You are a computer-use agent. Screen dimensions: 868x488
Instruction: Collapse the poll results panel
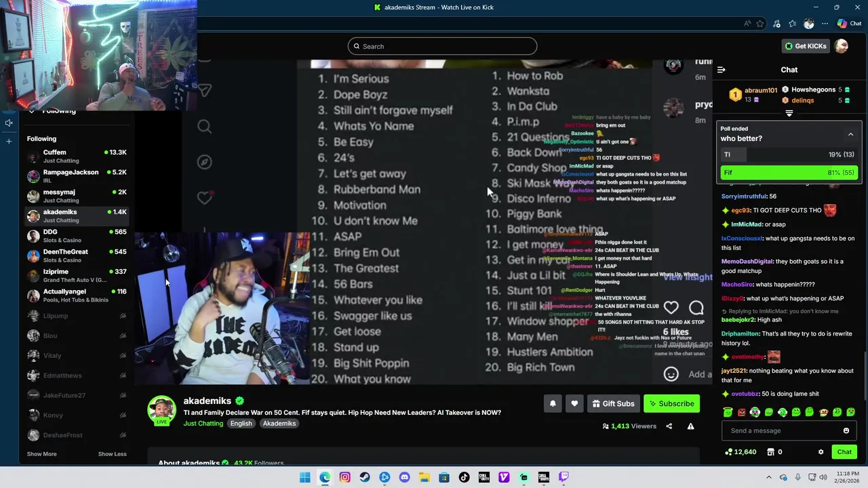(850, 134)
